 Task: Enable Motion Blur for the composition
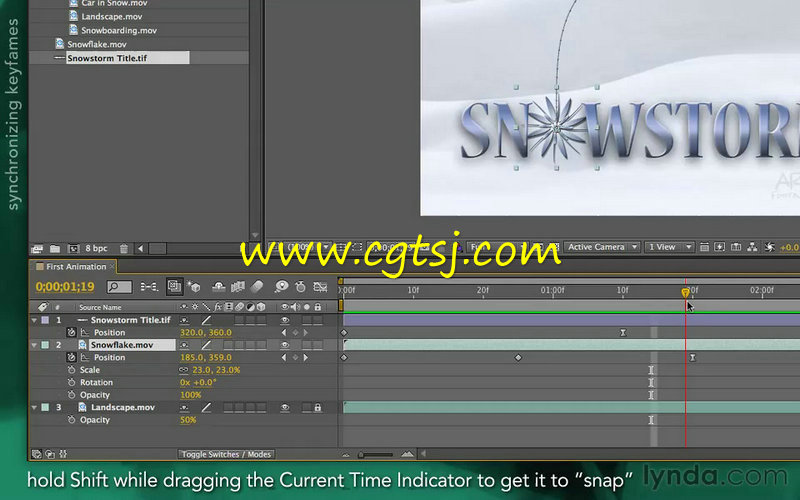click(x=257, y=287)
